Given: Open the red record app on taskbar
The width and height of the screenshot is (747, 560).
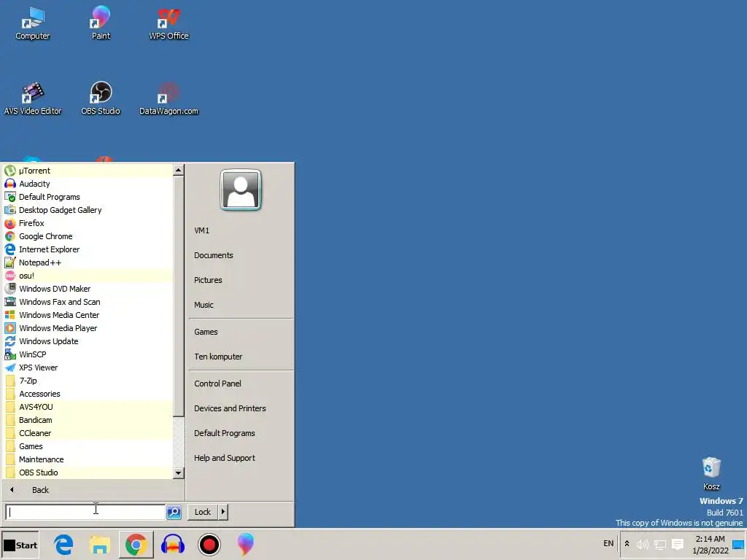Looking at the screenshot, I should (209, 545).
